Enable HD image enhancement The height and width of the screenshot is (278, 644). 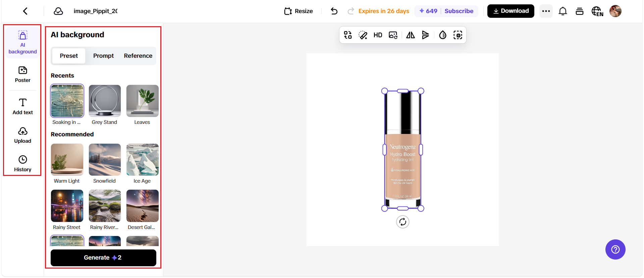point(378,35)
